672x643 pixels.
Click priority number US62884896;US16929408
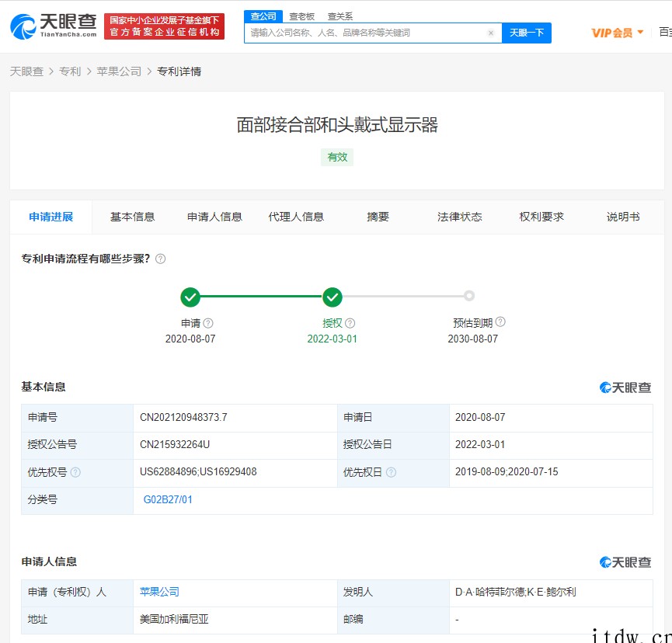click(198, 472)
